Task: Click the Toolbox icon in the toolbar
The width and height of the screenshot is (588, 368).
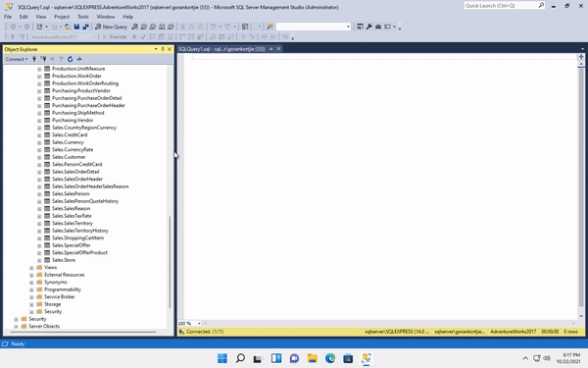Action: coord(378,26)
